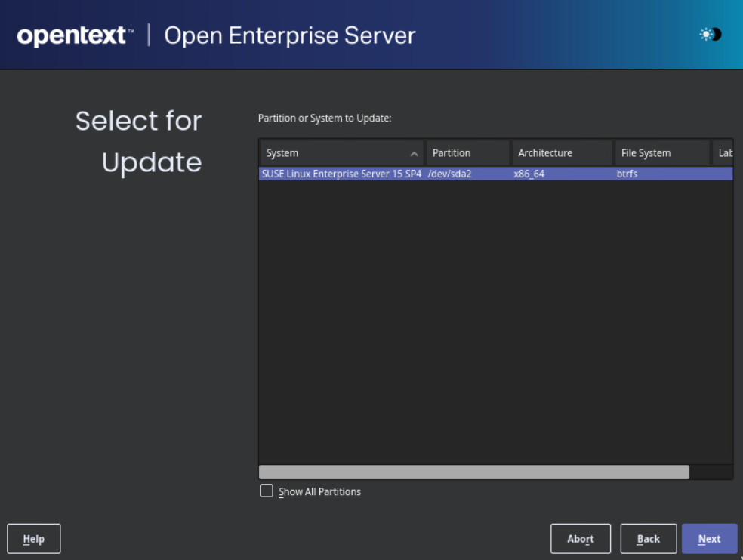743x560 pixels.
Task: Click the Show All Partitions label text
Action: (x=319, y=492)
